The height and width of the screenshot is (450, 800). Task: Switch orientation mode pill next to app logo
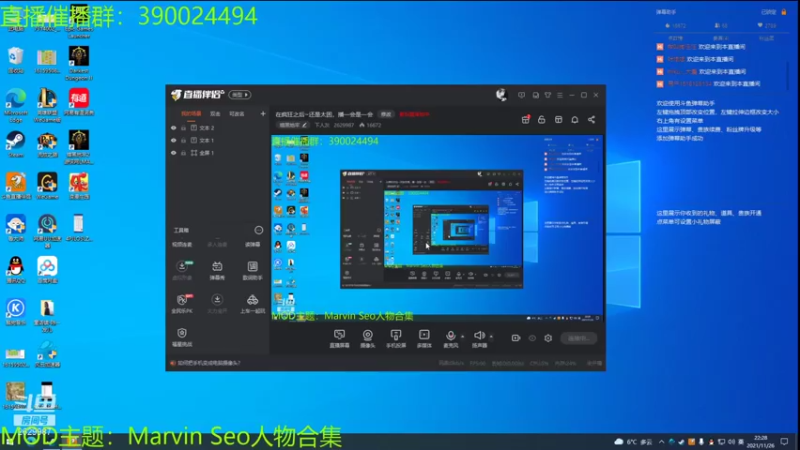click(240, 95)
